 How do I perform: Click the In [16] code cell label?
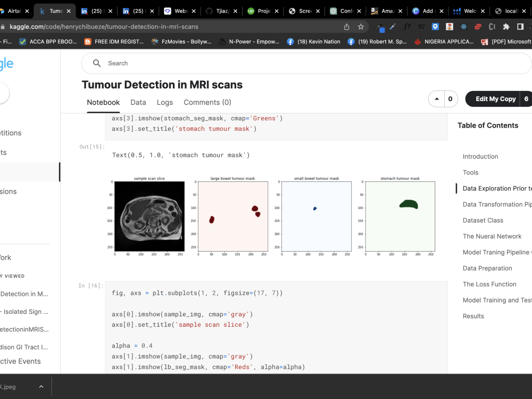[x=91, y=286]
